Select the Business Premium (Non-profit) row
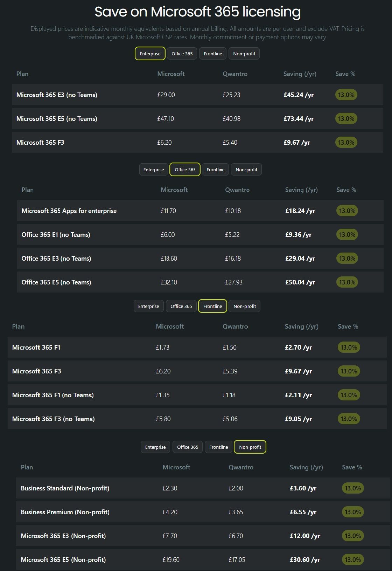Screen dimensions: 392x571 [x=65, y=512]
